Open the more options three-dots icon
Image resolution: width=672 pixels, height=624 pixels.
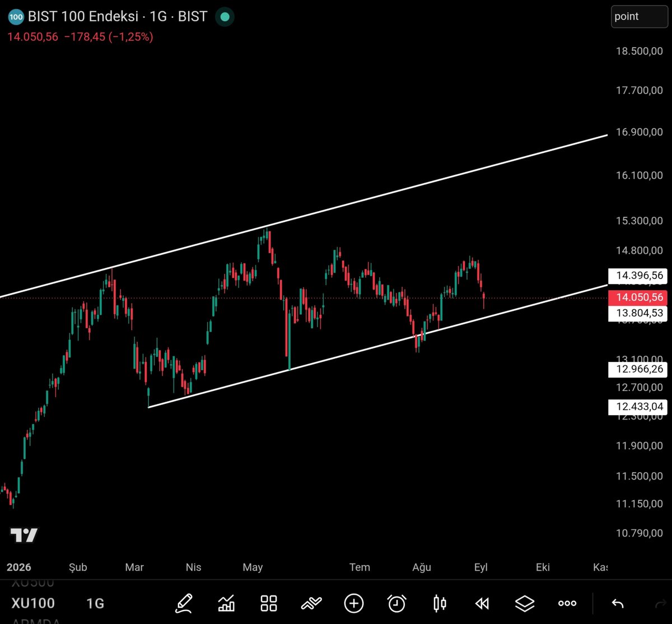(x=567, y=603)
